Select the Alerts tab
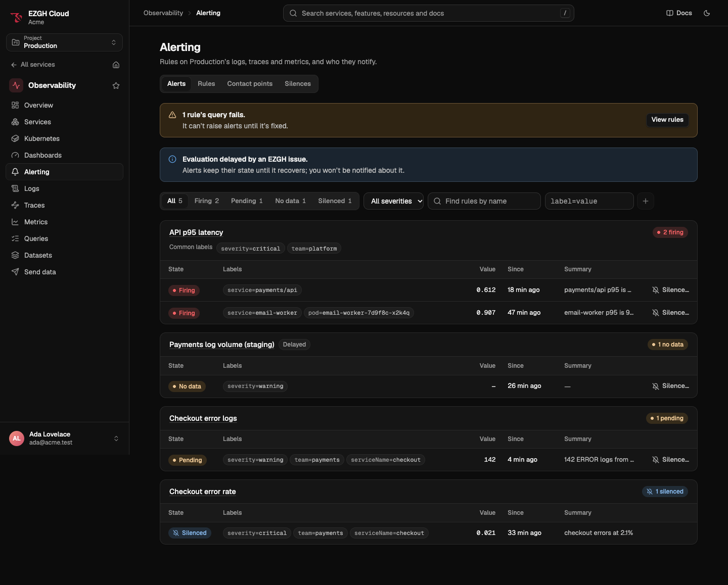The height and width of the screenshot is (585, 728). point(176,84)
